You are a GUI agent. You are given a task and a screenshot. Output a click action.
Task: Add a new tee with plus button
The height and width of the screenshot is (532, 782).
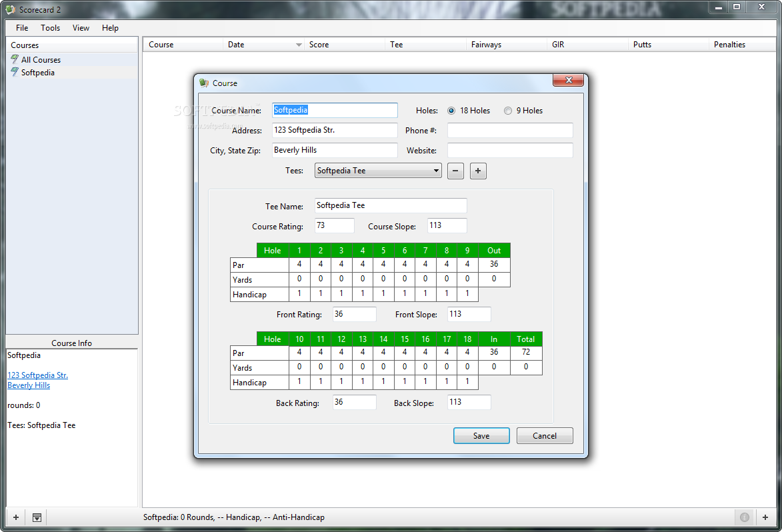478,171
